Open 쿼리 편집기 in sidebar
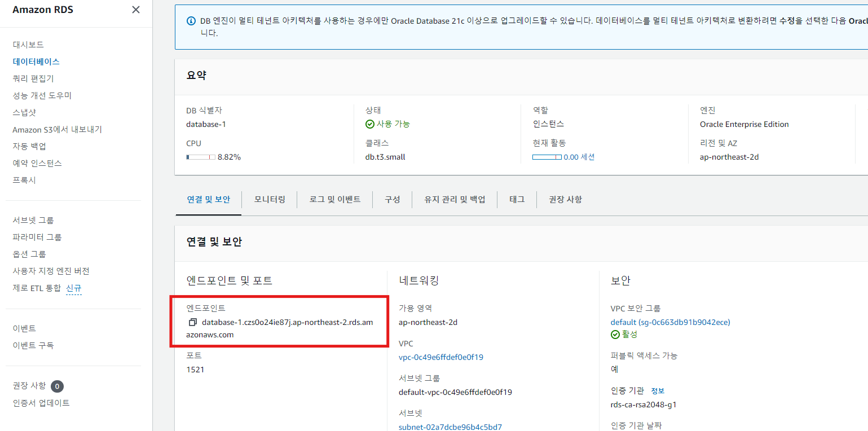 click(33, 78)
